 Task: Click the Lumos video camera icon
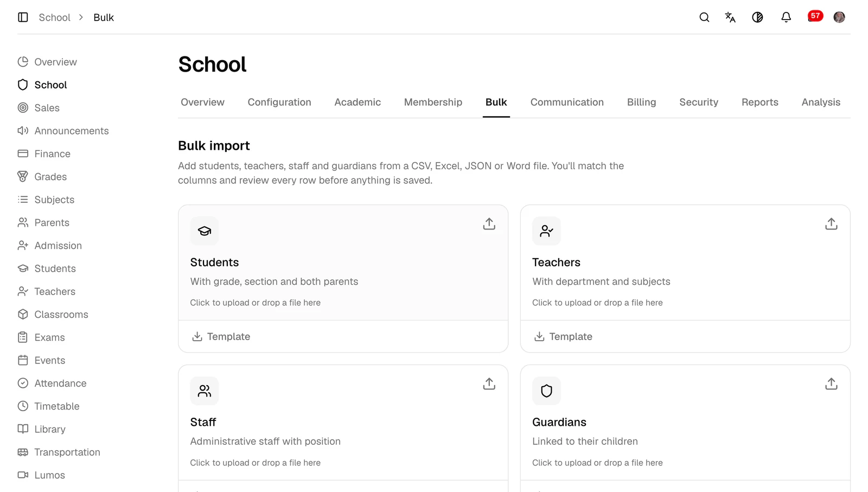pos(23,475)
